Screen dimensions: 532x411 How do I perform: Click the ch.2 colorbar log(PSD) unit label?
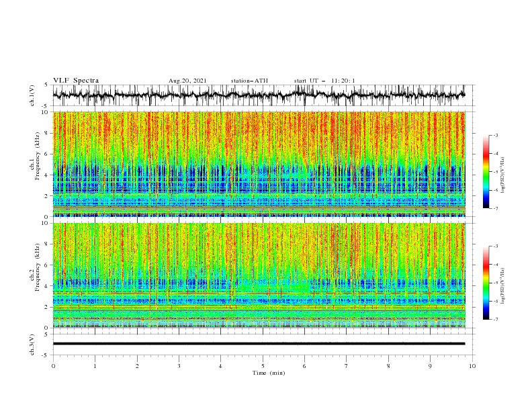tap(503, 285)
